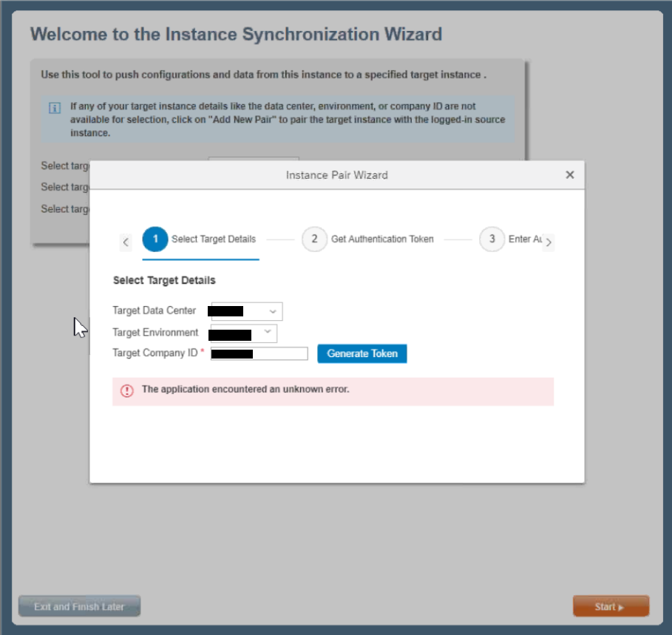The image size is (672, 635).
Task: Go to step 3 Enter Au... step
Action: tap(511, 239)
